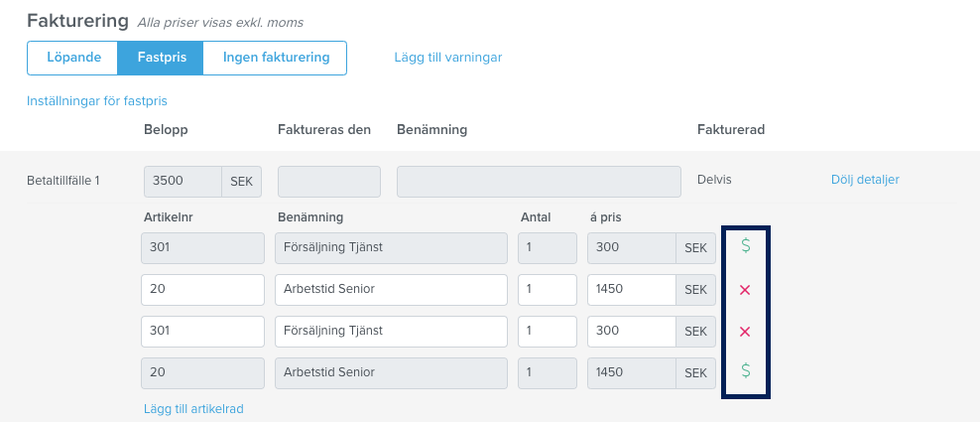Switch to the Löpande billing tab
The height and width of the screenshot is (422, 980).
pyautogui.click(x=73, y=58)
